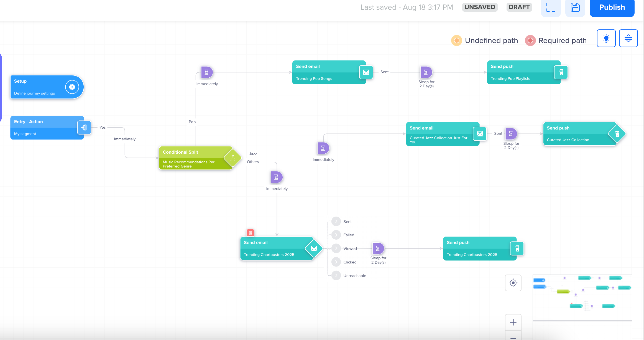Expand the Failed branch chevron
Viewport: 644px width, 340px height.
(x=336, y=235)
